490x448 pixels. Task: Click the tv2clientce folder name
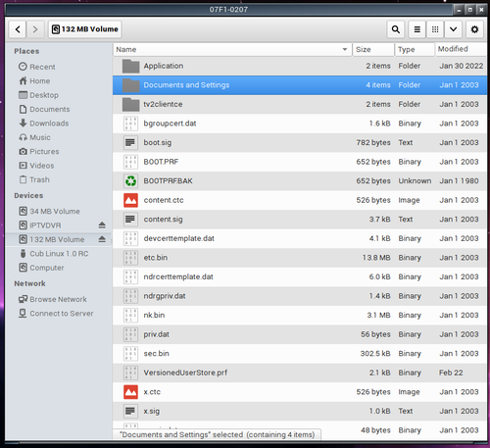point(163,104)
